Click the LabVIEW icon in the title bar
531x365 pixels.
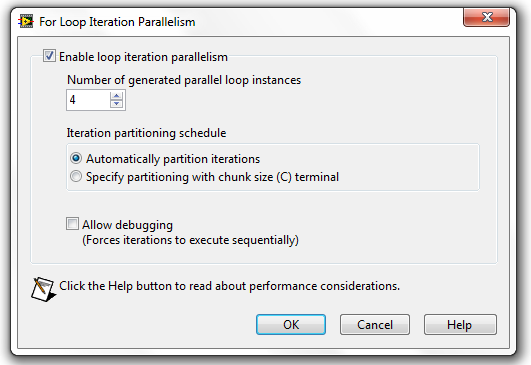pyautogui.click(x=26, y=21)
